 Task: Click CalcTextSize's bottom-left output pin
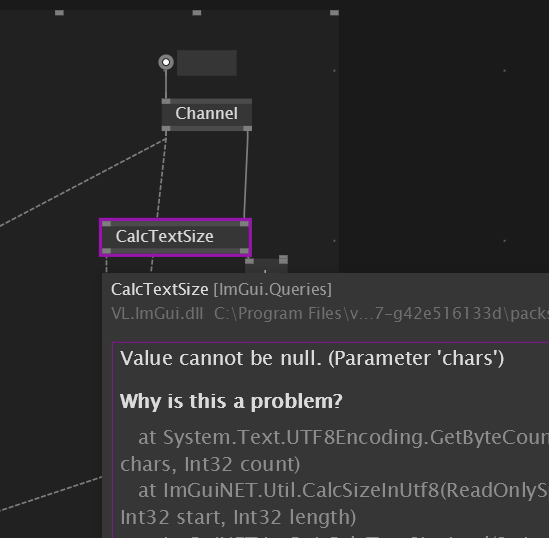coord(107,251)
